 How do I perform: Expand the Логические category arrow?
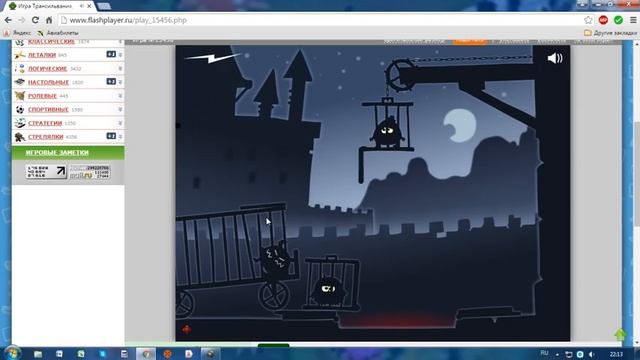point(120,69)
